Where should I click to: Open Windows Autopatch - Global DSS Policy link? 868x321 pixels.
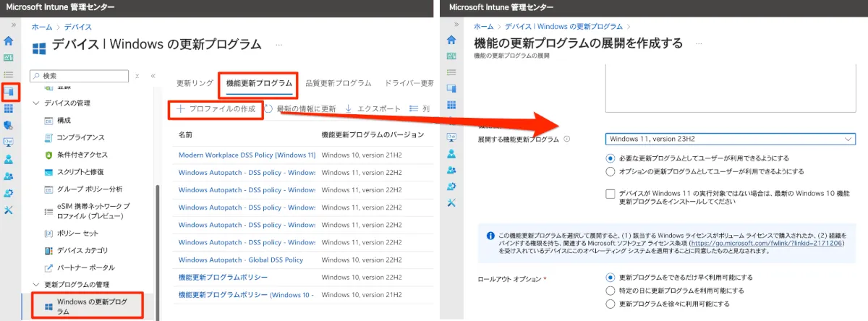coord(241,260)
